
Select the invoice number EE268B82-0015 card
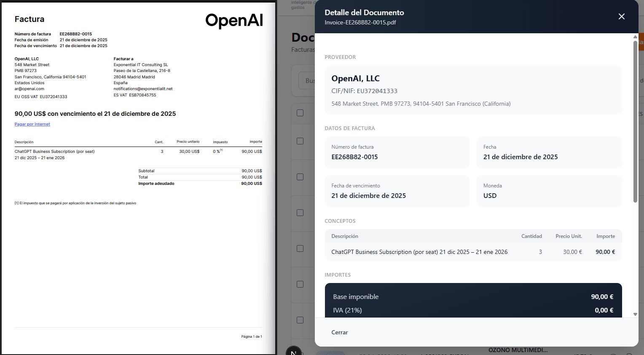point(397,152)
